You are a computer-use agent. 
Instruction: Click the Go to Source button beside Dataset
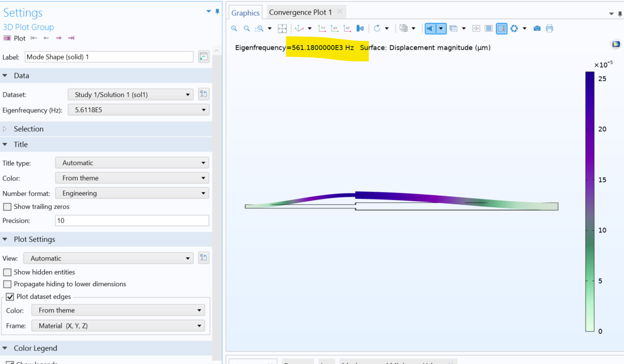pos(203,94)
